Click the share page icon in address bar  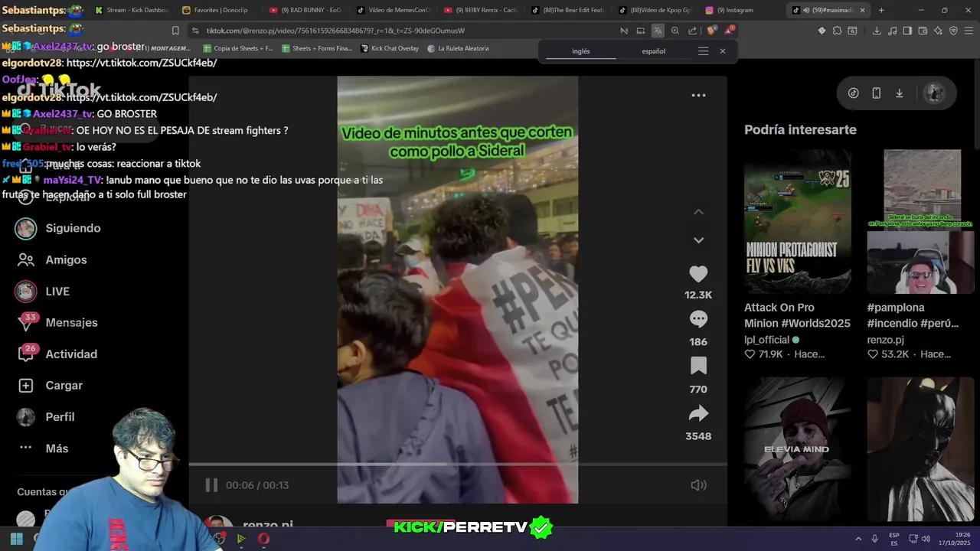coord(692,31)
